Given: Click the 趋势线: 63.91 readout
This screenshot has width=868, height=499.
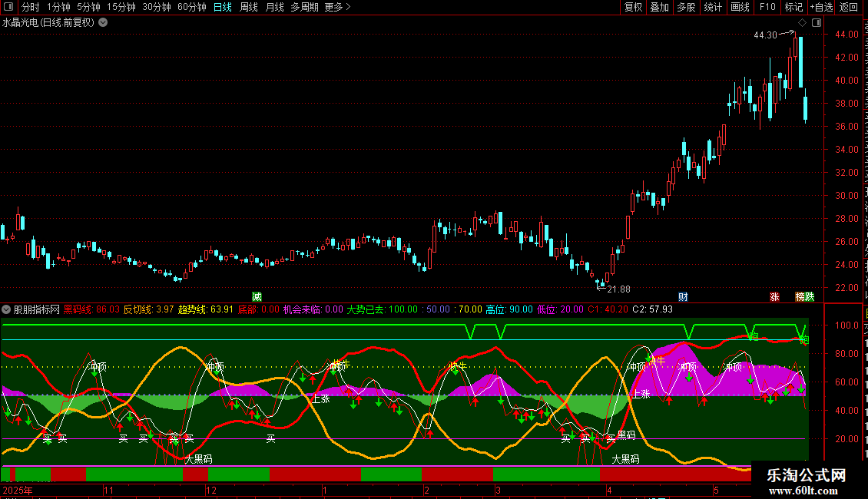Looking at the screenshot, I should click(x=205, y=309).
